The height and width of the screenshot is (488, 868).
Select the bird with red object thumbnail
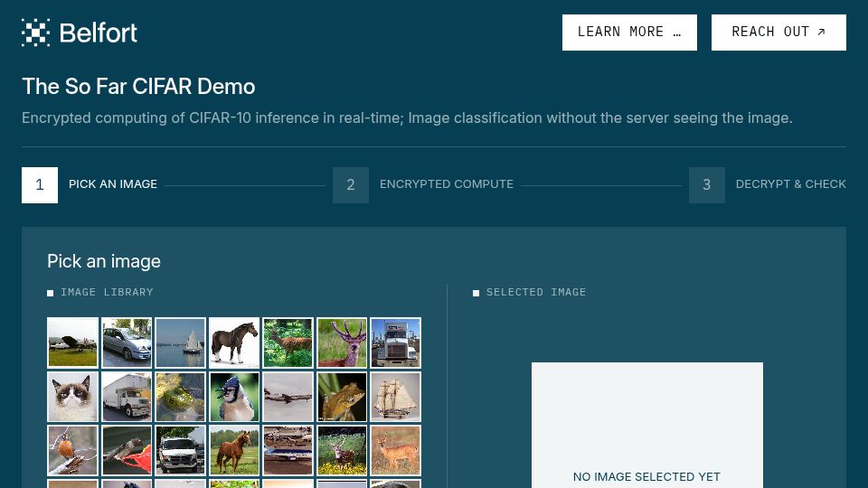click(127, 450)
